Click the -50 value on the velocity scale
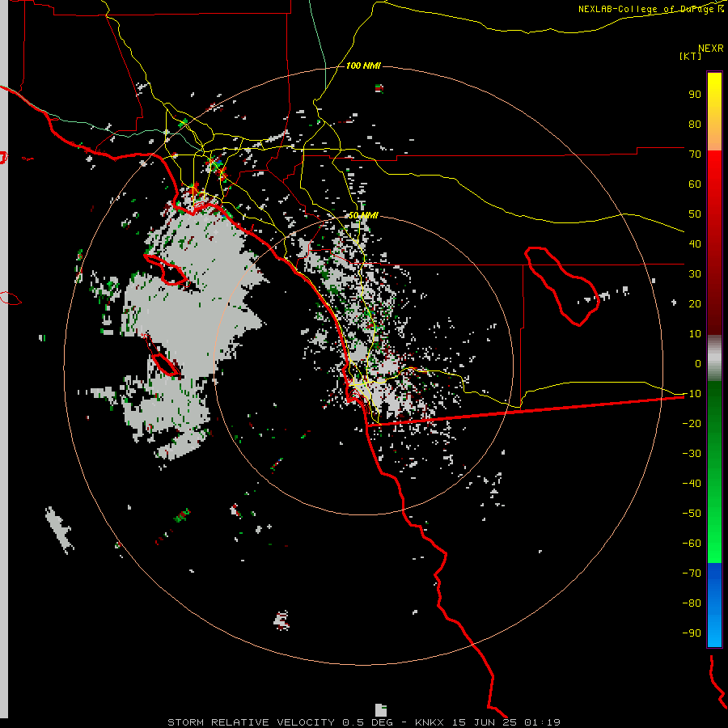The width and height of the screenshot is (728, 728). click(692, 514)
